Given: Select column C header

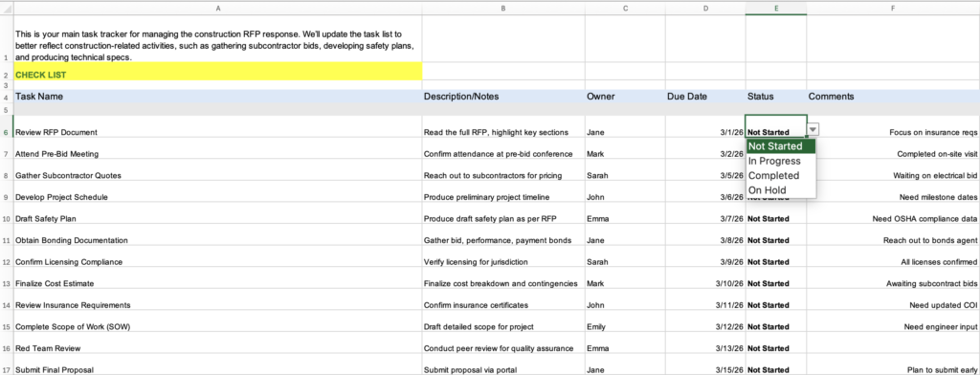Looking at the screenshot, I should point(625,8).
